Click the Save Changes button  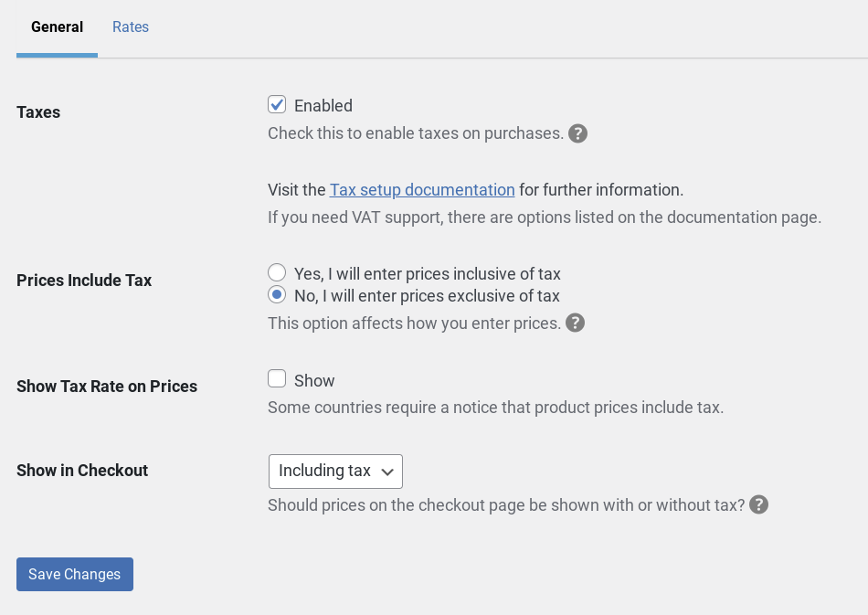(74, 574)
